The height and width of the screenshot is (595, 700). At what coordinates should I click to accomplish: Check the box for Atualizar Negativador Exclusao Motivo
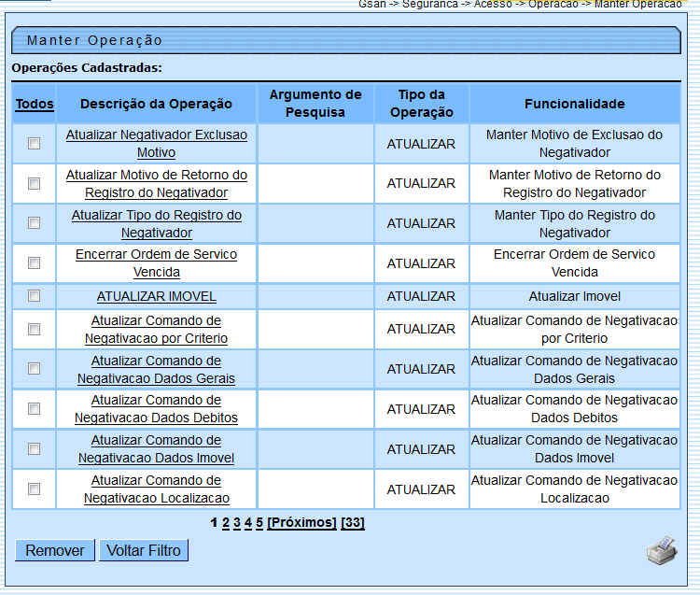35,144
